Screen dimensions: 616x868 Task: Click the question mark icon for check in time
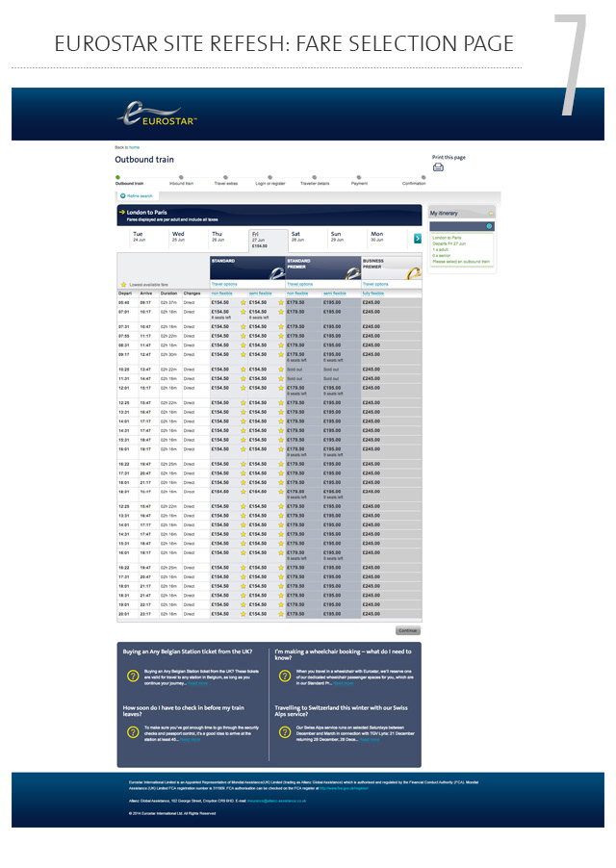click(x=133, y=731)
